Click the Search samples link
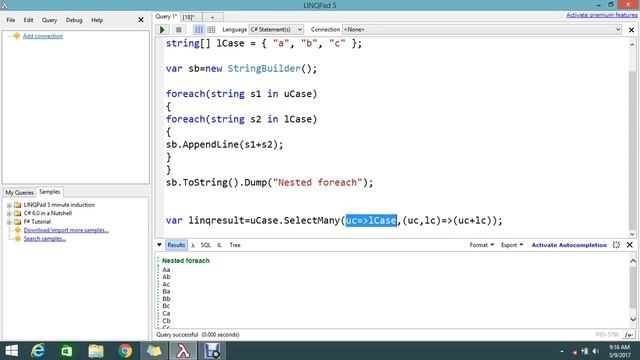Image resolution: width=640 pixels, height=360 pixels. (x=44, y=239)
